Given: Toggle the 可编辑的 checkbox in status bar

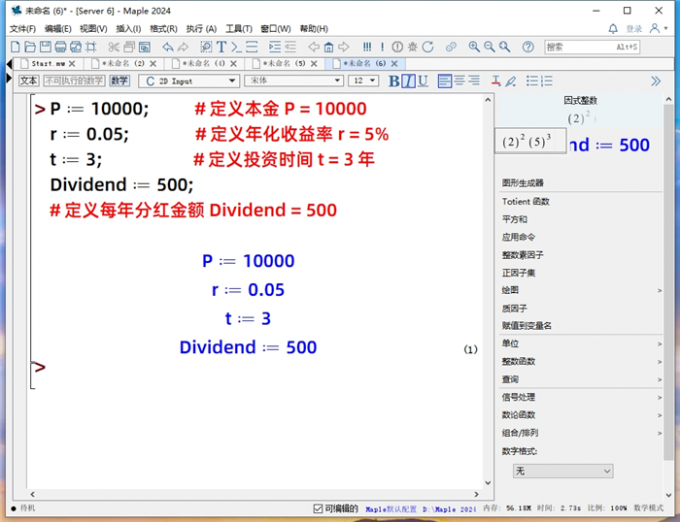Looking at the screenshot, I should click(318, 508).
